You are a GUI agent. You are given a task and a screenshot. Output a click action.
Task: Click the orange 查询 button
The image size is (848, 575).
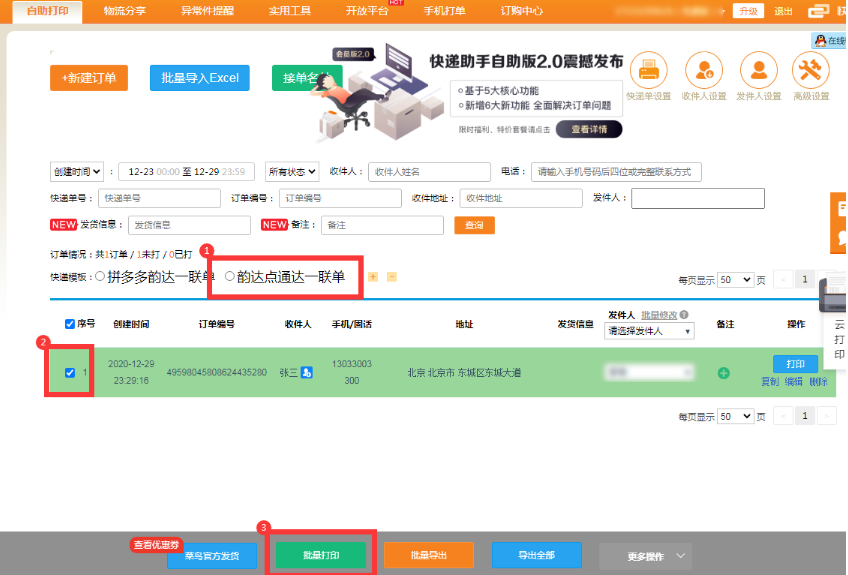(x=474, y=225)
